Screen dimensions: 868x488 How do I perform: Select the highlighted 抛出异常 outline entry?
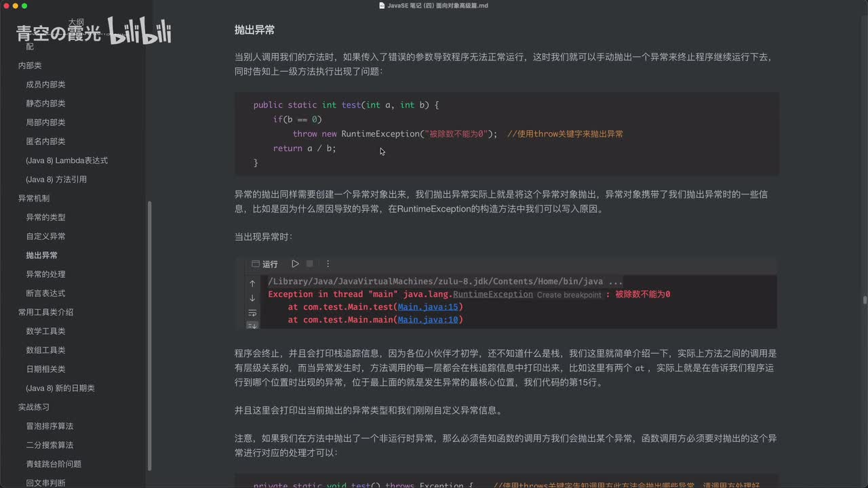41,256
